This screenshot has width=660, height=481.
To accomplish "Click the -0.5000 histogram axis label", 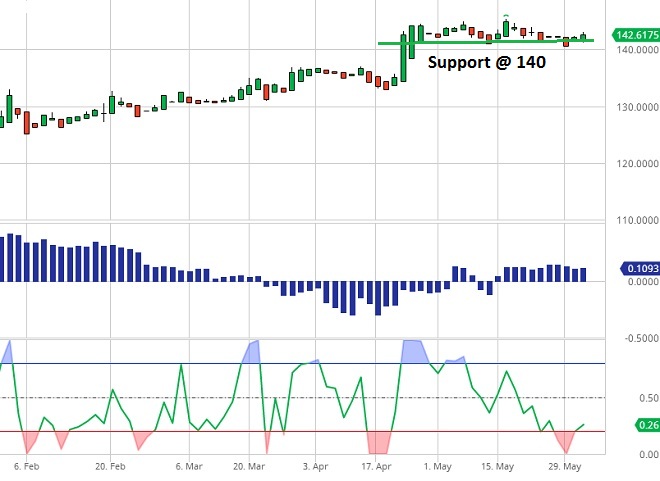I will point(641,338).
